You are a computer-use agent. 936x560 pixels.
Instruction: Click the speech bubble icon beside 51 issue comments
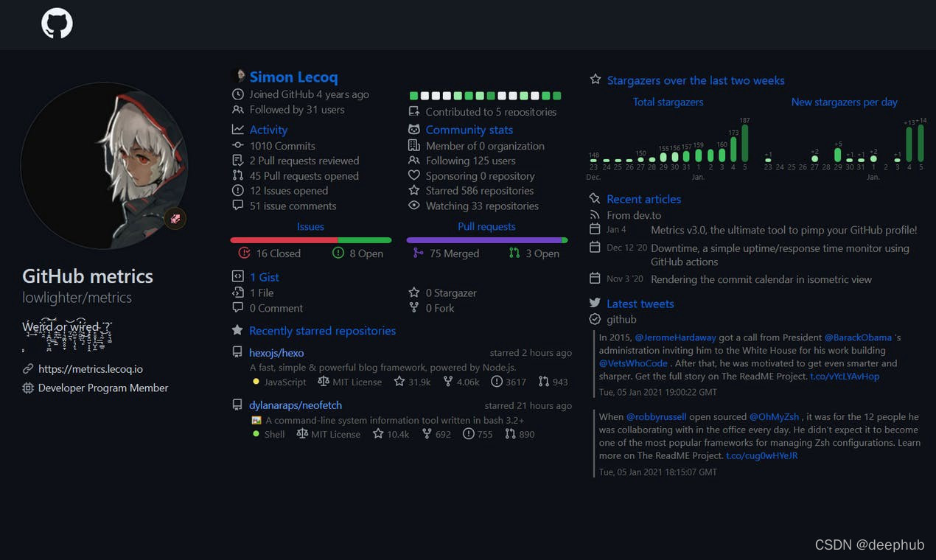coord(237,206)
